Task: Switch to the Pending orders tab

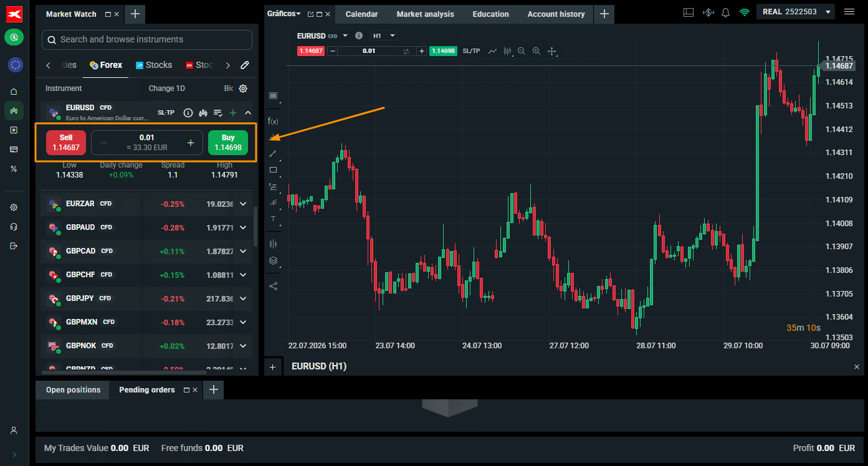Action: pyautogui.click(x=147, y=390)
